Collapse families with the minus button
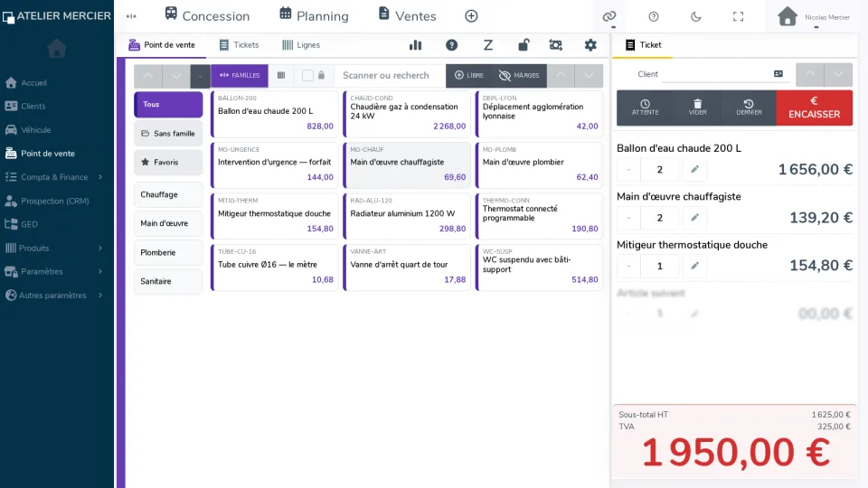This screenshot has width=868, height=488. click(x=201, y=76)
